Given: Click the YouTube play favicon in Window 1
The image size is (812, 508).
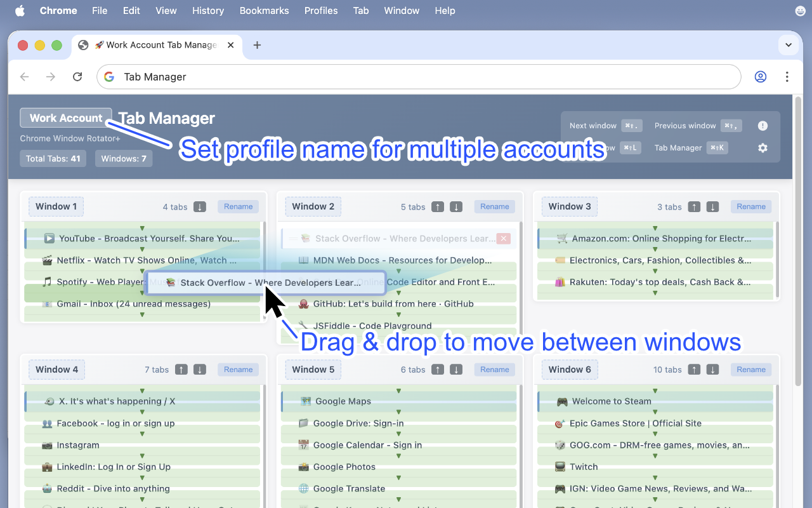Looking at the screenshot, I should click(x=49, y=239).
